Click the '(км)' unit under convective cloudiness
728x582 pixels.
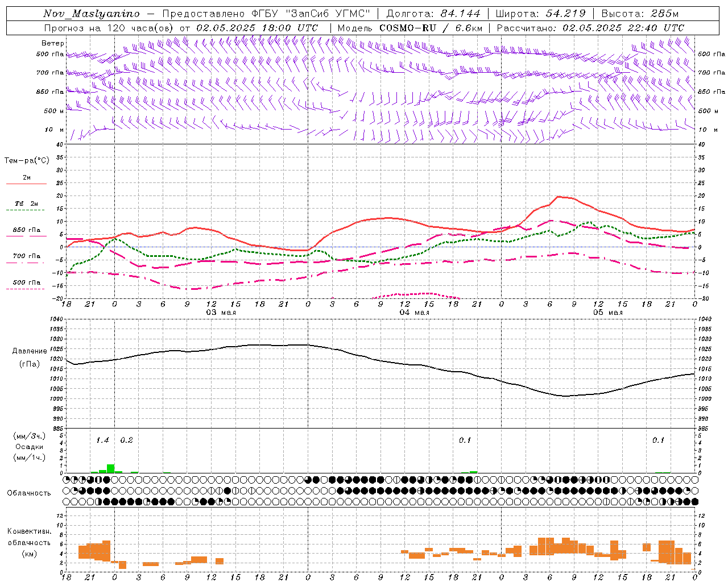tap(29, 554)
